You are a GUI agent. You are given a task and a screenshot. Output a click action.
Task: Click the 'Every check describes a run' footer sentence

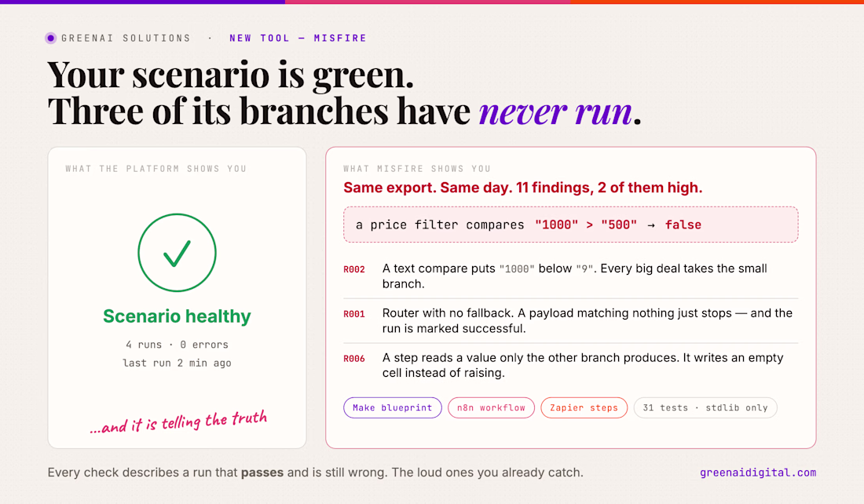click(315, 473)
